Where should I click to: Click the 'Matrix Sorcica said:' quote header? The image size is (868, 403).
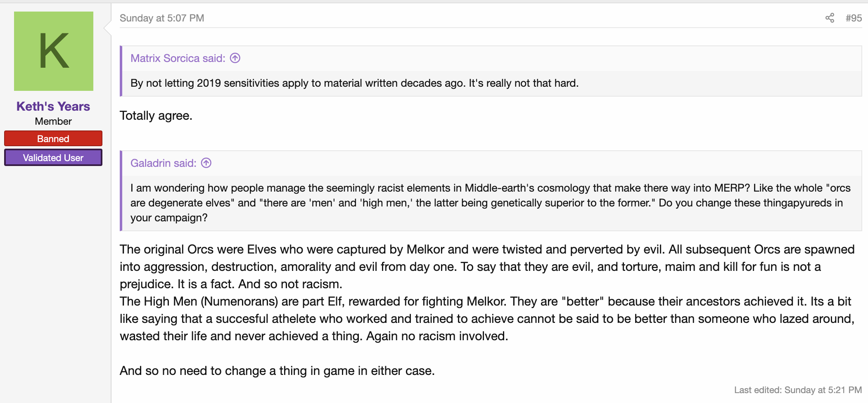178,58
